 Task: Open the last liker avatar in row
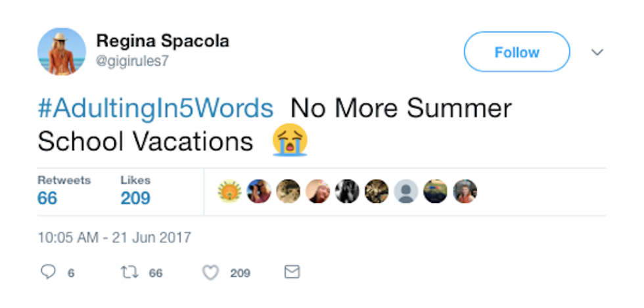point(465,191)
